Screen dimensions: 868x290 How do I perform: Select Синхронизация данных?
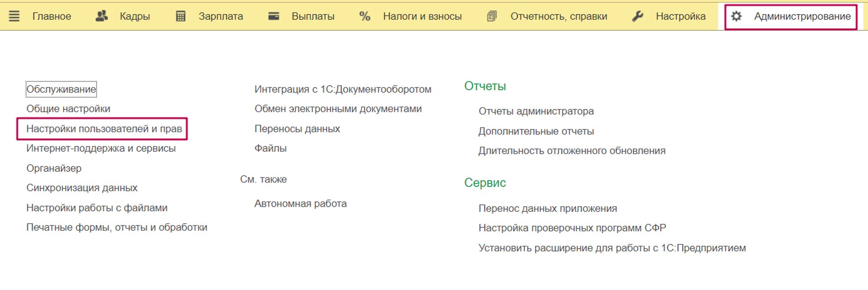click(82, 188)
